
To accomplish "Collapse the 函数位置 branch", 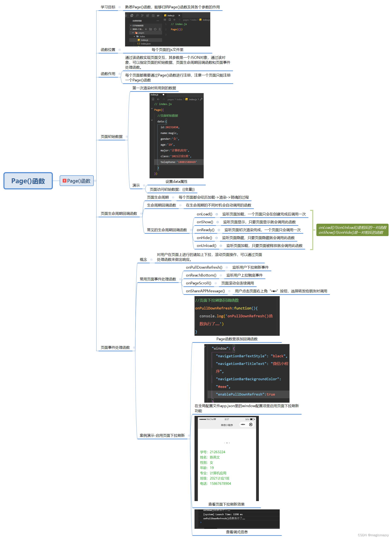I will coord(120,50).
